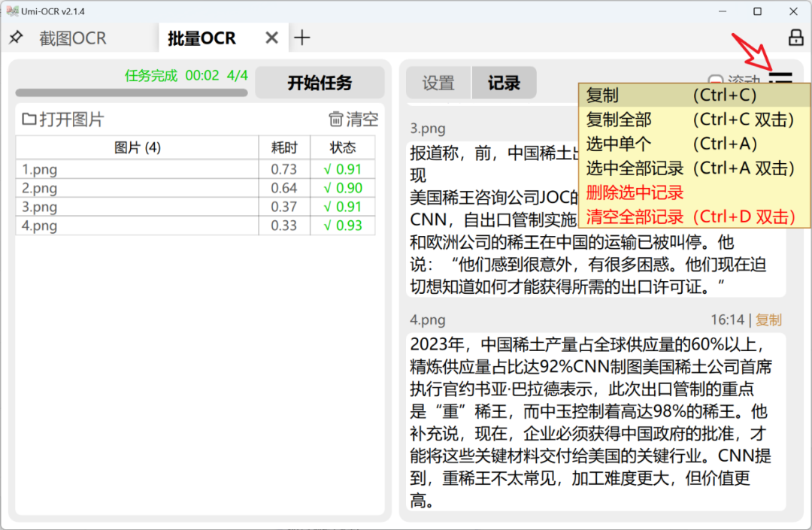Viewport: 812px width, 530px height.
Task: Open a new tab with the plus icon
Action: pyautogui.click(x=302, y=37)
